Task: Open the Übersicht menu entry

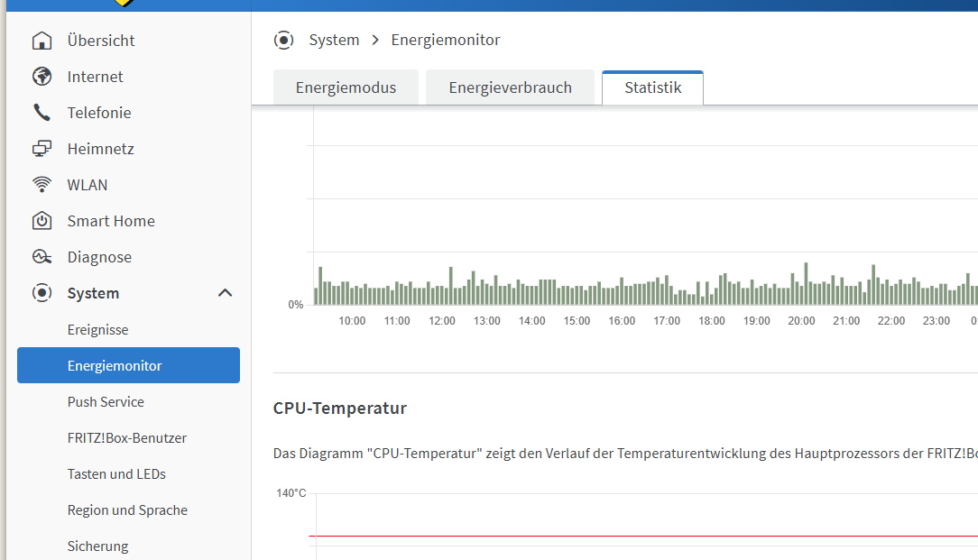Action: (101, 41)
